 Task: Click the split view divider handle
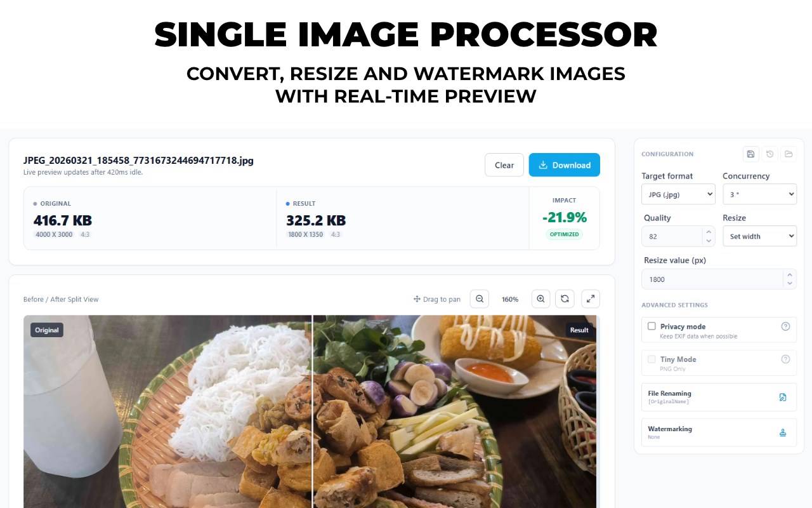tap(312, 411)
